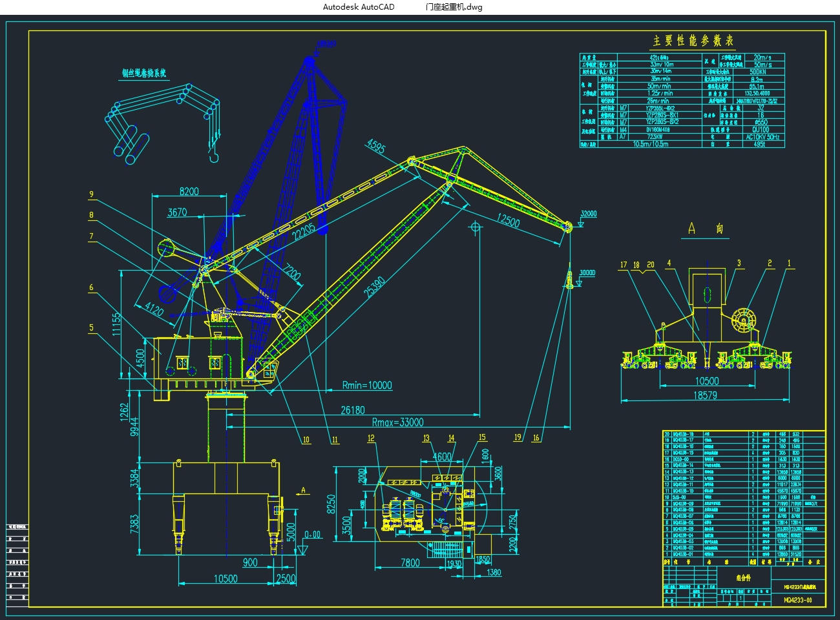This screenshot has width=840, height=620.
Task: Select the 1930 dimension text
Action: click(455, 564)
